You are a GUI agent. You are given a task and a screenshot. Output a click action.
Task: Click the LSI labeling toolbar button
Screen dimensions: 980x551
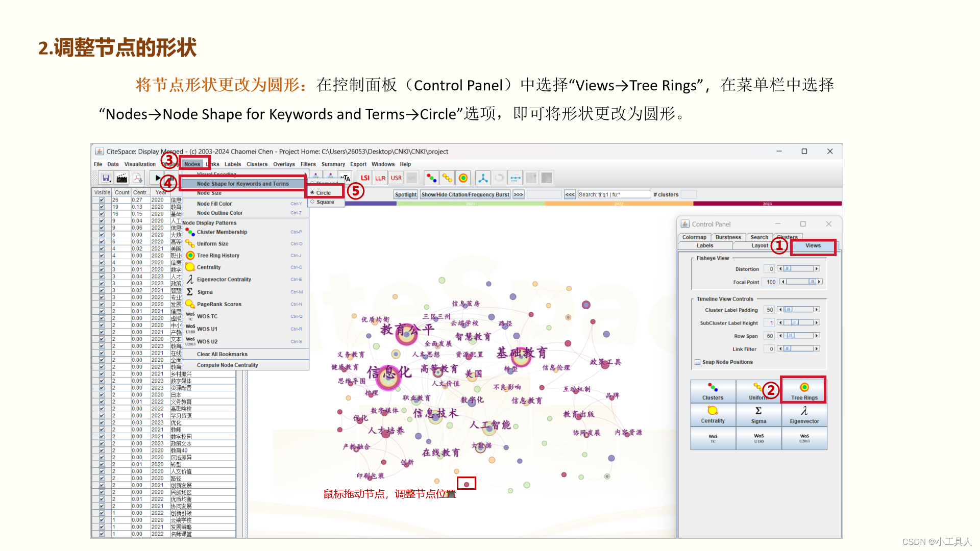pos(365,178)
